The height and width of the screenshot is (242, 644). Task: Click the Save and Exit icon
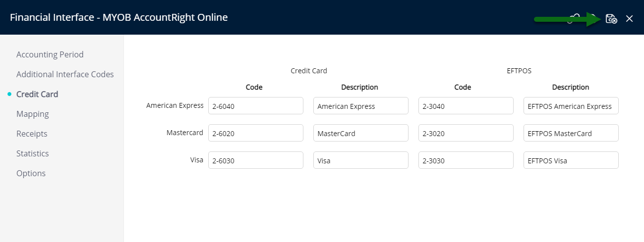tap(611, 19)
